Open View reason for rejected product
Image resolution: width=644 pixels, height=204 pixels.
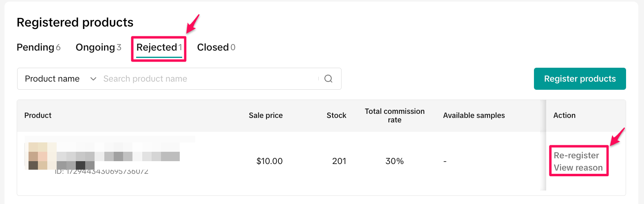click(578, 168)
